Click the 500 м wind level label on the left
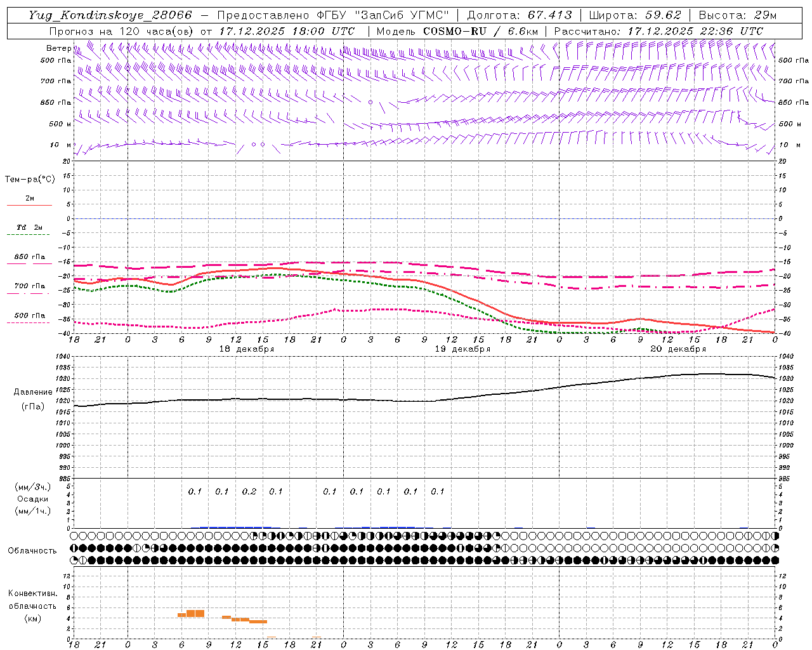The height and width of the screenshot is (650, 812). click(x=60, y=124)
